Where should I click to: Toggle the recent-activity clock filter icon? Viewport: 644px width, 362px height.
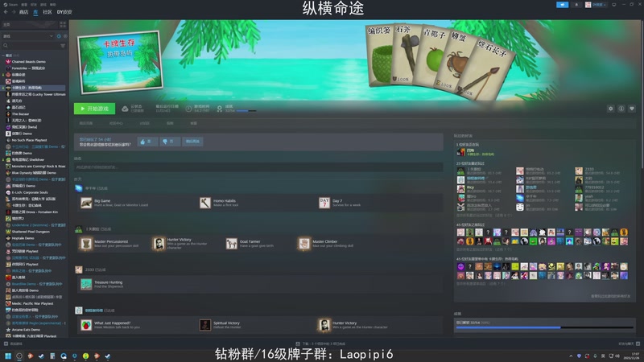[59, 36]
